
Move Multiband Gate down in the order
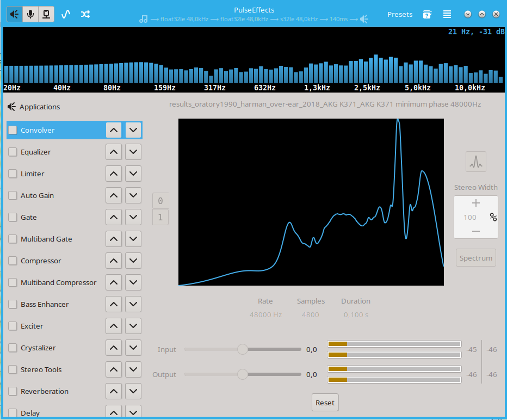click(x=133, y=239)
